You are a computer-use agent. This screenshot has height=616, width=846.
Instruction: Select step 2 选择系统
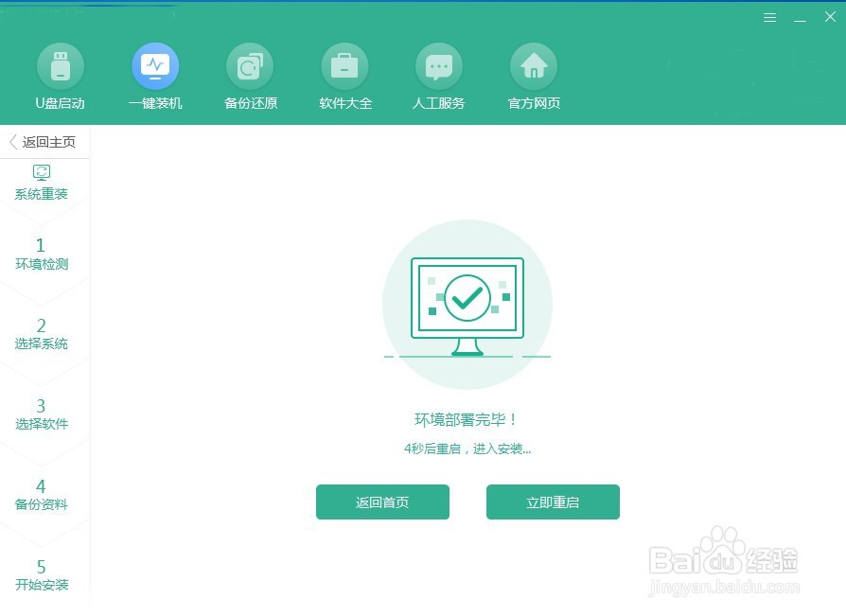[42, 334]
